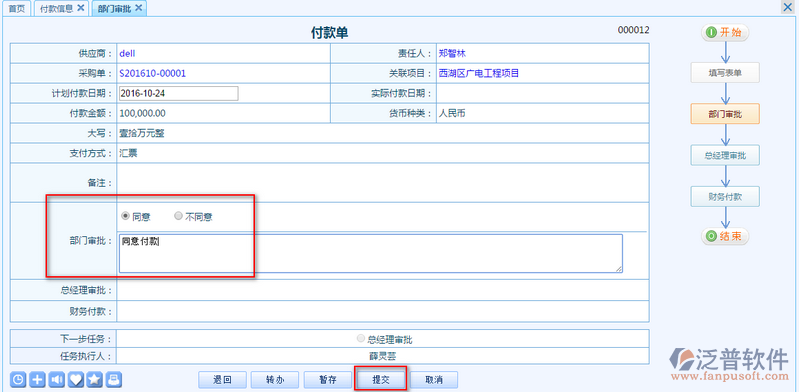Click the payment method value 汇票
The height and width of the screenshot is (392, 799).
coord(128,153)
